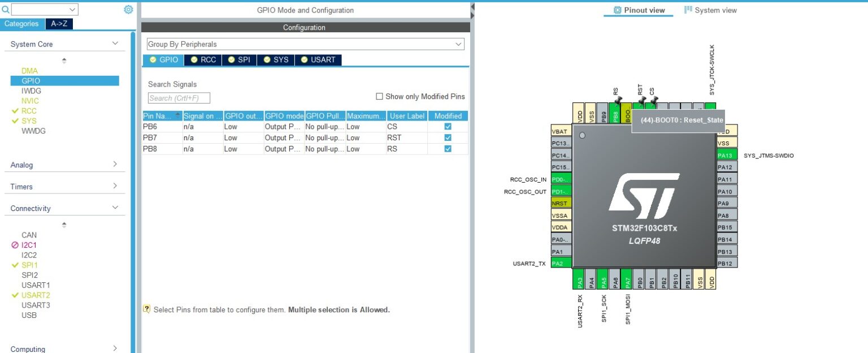
Task: Click the Search Signals input field
Action: tap(179, 98)
